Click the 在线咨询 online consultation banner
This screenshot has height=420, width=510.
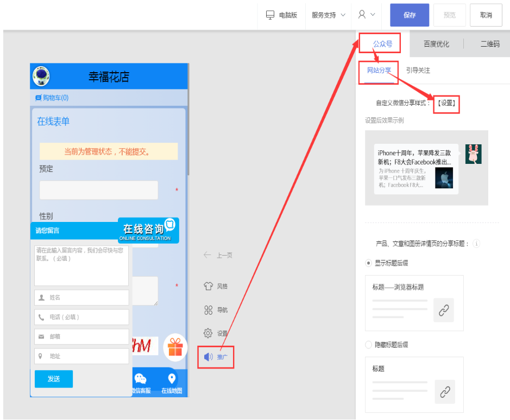pos(148,230)
